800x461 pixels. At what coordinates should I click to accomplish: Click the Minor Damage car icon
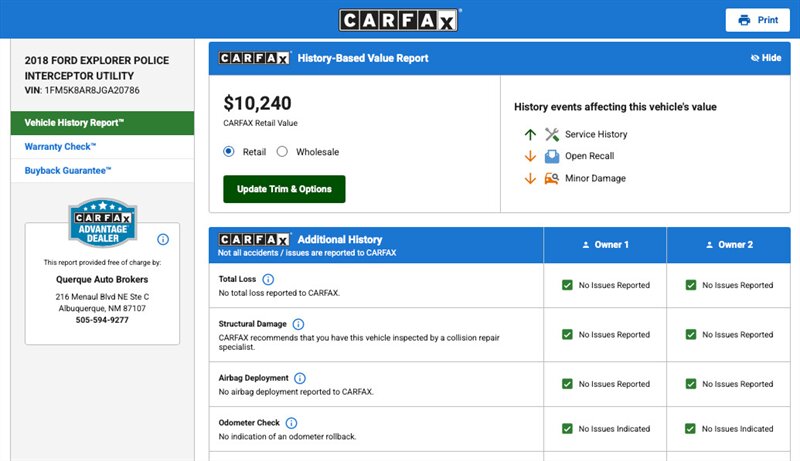(551, 179)
